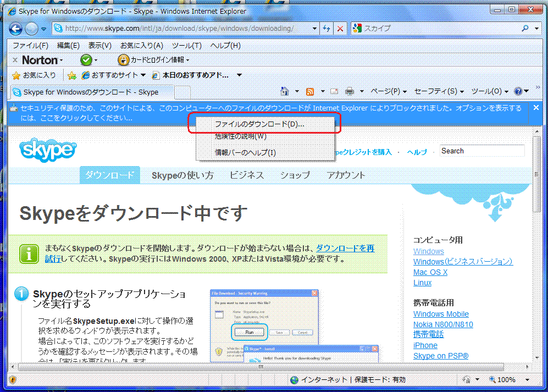Open the セーフティ(S) command menu
Image resolution: width=548 pixels, height=392 pixels.
[439, 92]
